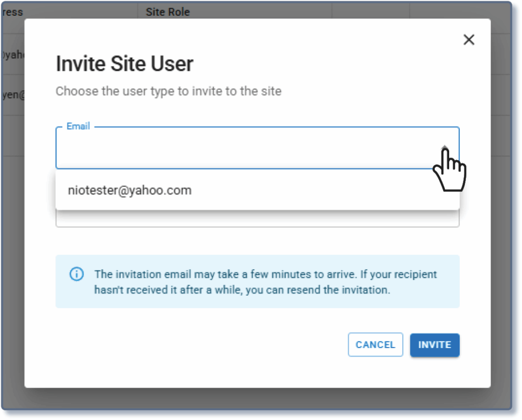Click the Invite Site User heading
Screen dimensions: 522x420
(x=124, y=64)
